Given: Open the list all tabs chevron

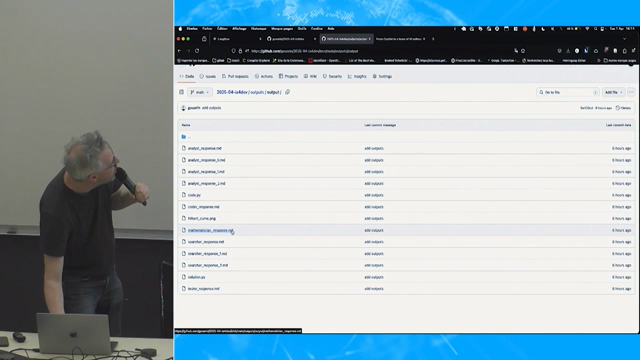Looking at the screenshot, I should click(x=624, y=39).
